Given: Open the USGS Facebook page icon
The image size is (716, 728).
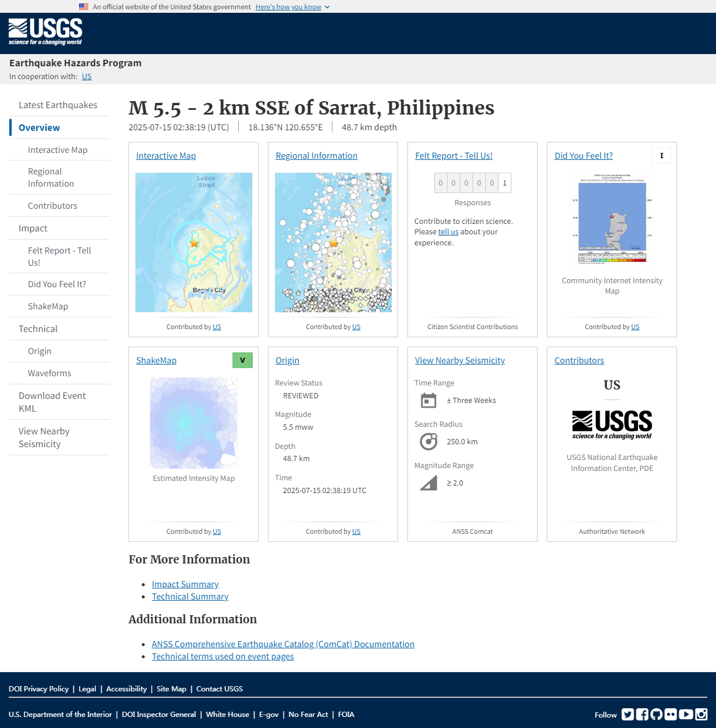Looking at the screenshot, I should (642, 715).
